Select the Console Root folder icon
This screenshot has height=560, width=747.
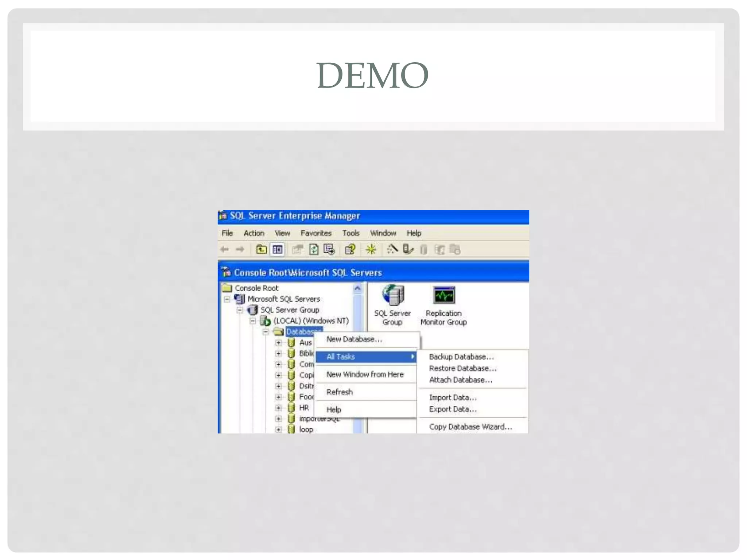tap(227, 288)
